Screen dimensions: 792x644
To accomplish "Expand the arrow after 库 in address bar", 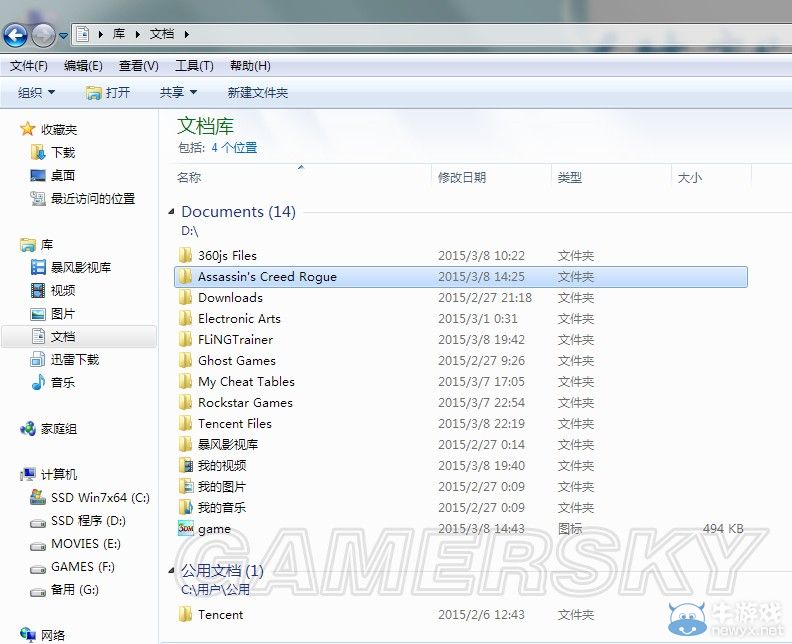I will pyautogui.click(x=137, y=34).
